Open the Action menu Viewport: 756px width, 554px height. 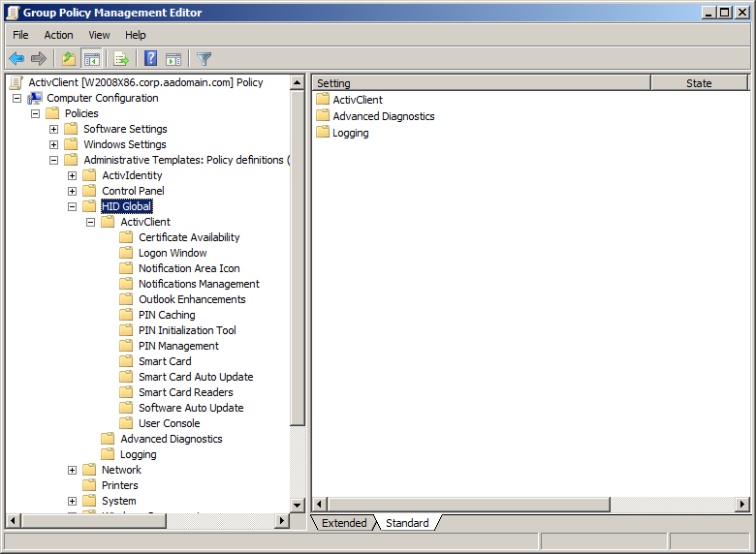pos(58,35)
